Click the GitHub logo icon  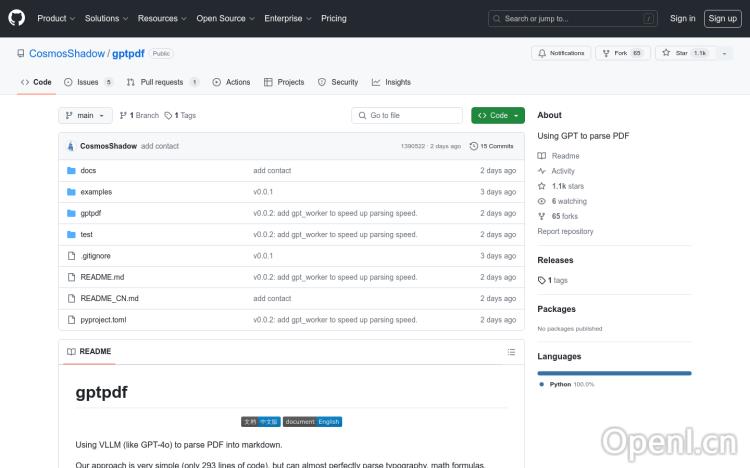pyautogui.click(x=17, y=18)
